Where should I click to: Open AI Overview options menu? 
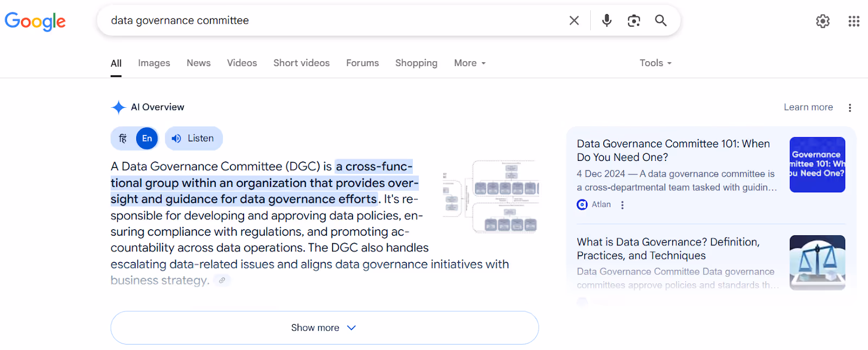tap(850, 108)
